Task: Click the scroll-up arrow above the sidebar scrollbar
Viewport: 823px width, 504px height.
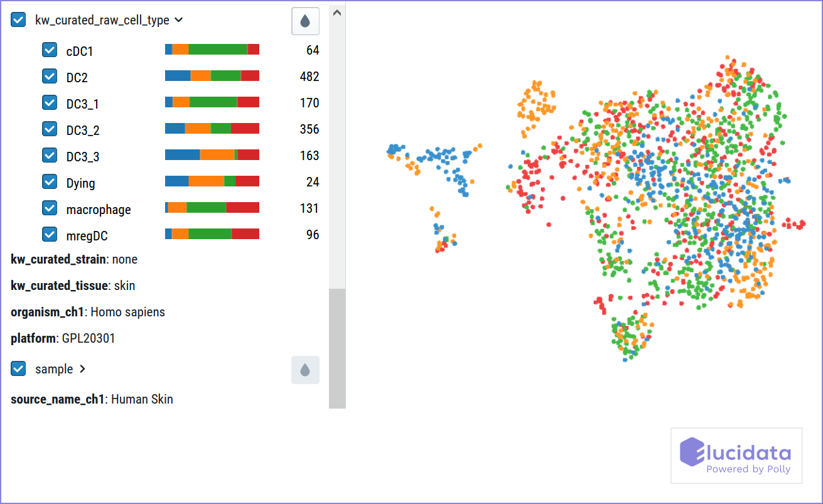Action: click(x=337, y=11)
